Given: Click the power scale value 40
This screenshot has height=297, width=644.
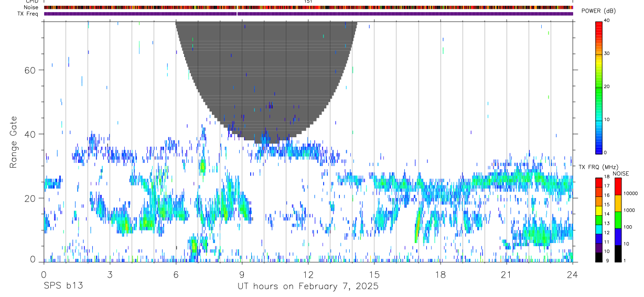Looking at the screenshot, I should point(607,21).
